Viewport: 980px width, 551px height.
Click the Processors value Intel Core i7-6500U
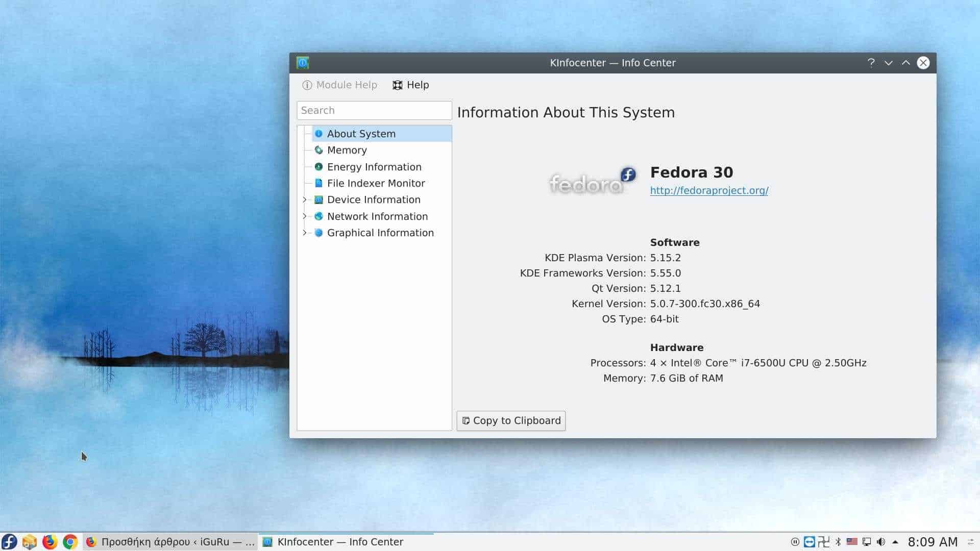tap(758, 363)
